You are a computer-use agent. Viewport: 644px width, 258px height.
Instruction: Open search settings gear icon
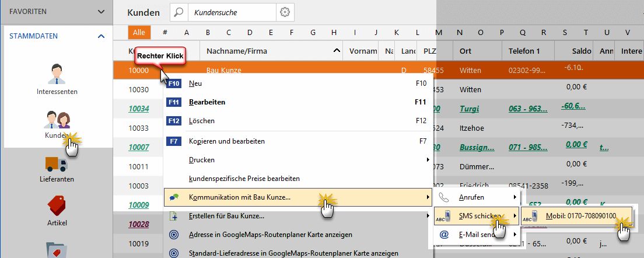coord(285,12)
